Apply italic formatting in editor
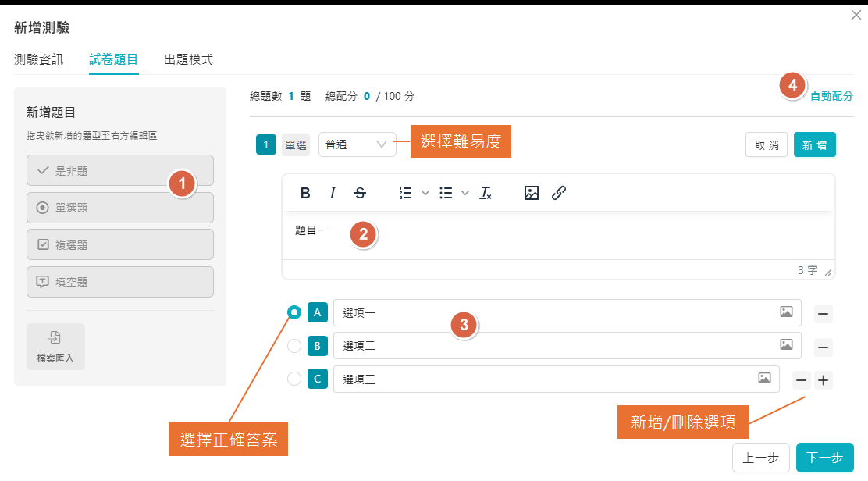868x481 pixels. tap(333, 193)
